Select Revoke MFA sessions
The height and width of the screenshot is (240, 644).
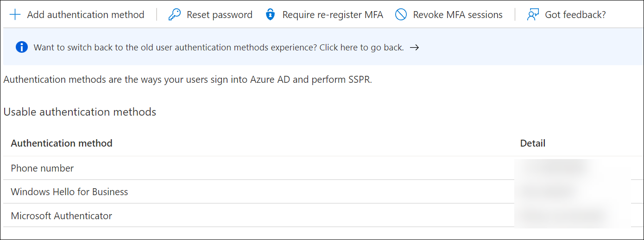[x=449, y=15]
